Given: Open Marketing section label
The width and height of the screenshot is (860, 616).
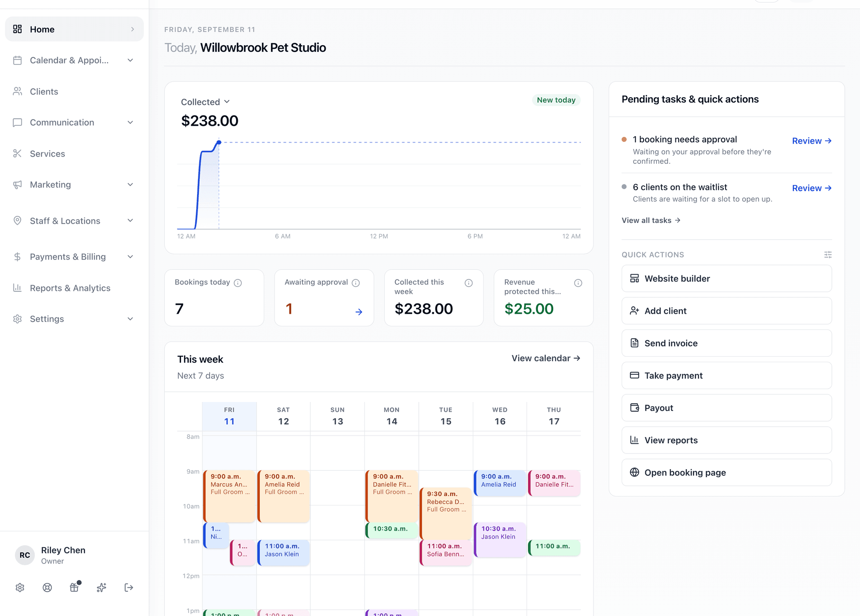Looking at the screenshot, I should (50, 185).
